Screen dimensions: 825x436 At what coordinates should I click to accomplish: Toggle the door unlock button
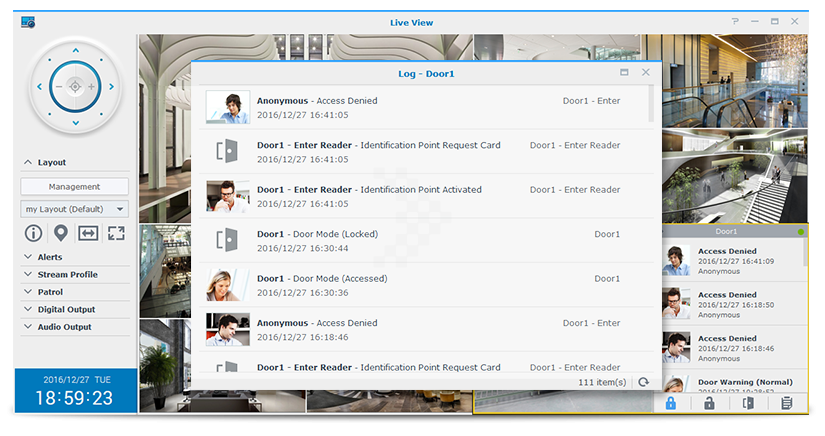click(709, 403)
